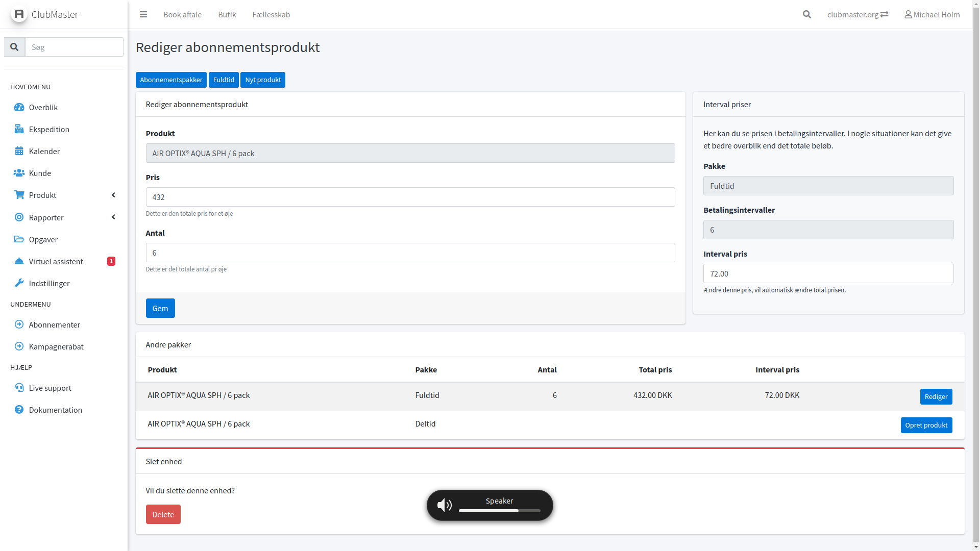
Task: Open Dokumentation help icon
Action: tap(19, 410)
